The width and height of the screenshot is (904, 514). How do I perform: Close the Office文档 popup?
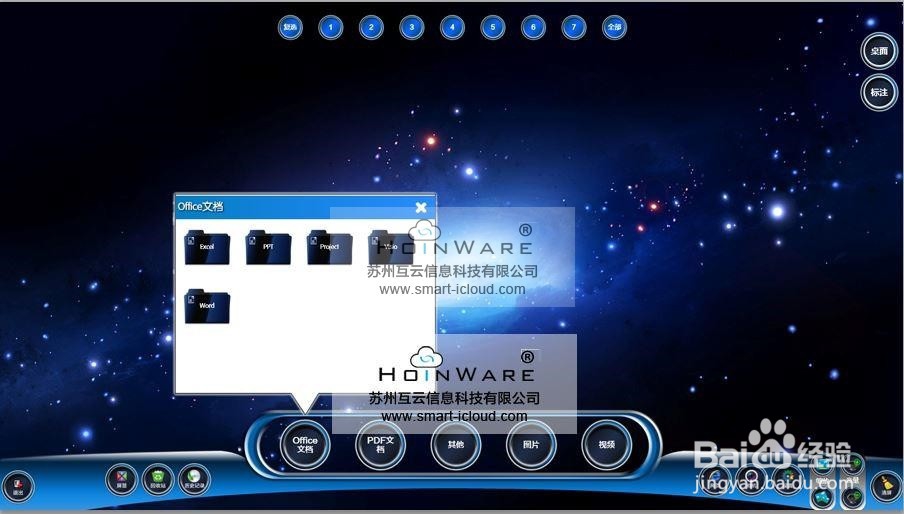point(421,207)
